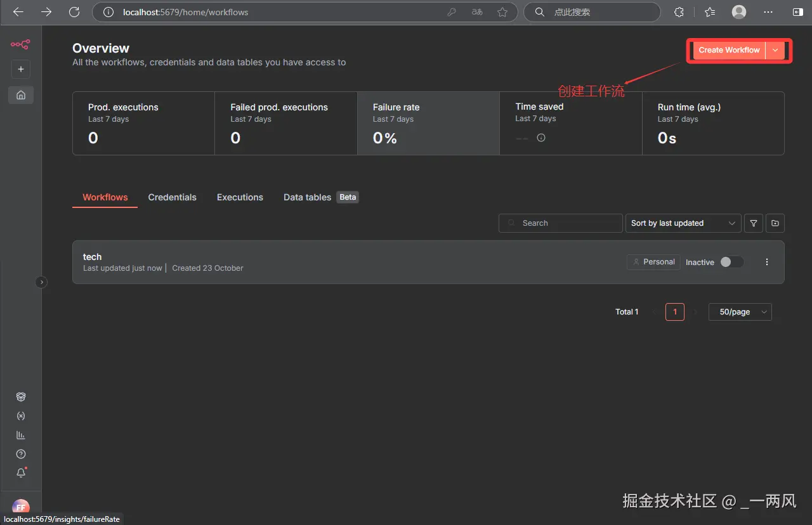Reload the page with the refresh icon

[74, 12]
